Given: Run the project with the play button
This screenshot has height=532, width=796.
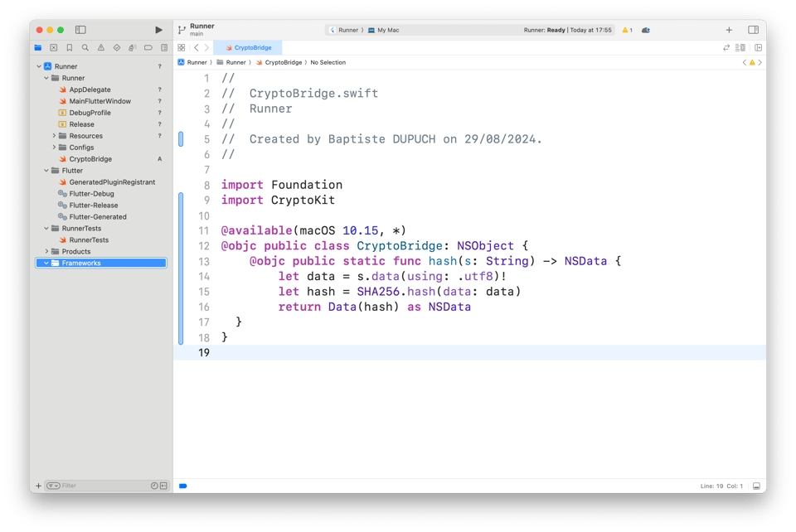Looking at the screenshot, I should pos(158,30).
